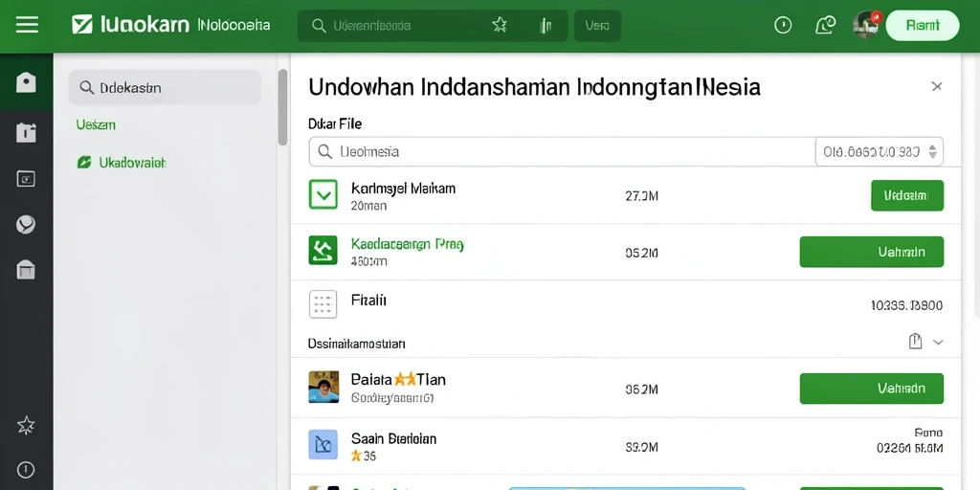Screen dimensions: 980x490
Task: Click the Udcatm button for Karlmgel Maikam
Action: 907,195
